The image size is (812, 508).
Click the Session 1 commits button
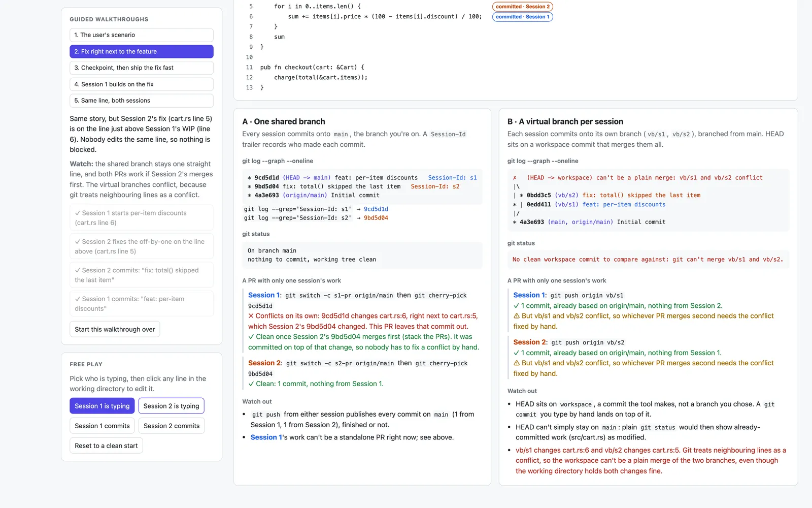coord(102,426)
